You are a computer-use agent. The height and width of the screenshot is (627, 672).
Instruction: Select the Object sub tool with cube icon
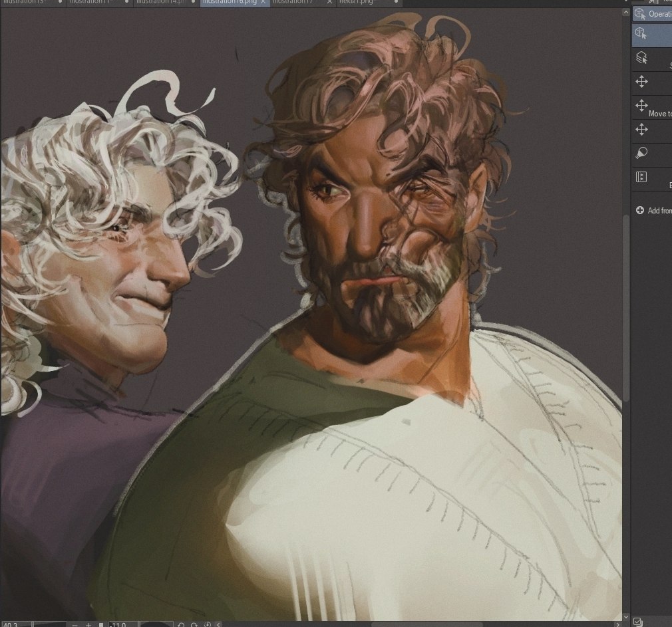tap(641, 33)
